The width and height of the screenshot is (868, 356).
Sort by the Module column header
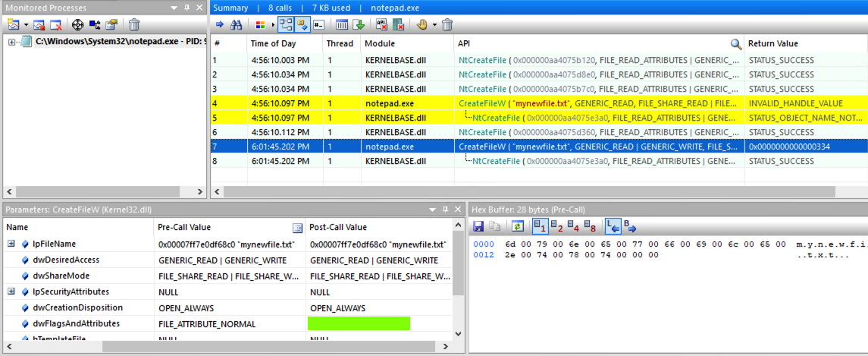coord(407,44)
